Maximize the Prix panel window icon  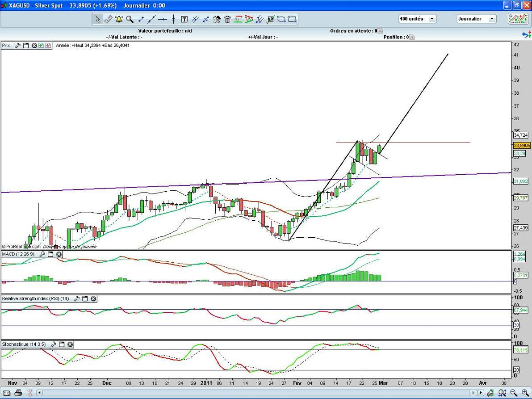pos(26,46)
